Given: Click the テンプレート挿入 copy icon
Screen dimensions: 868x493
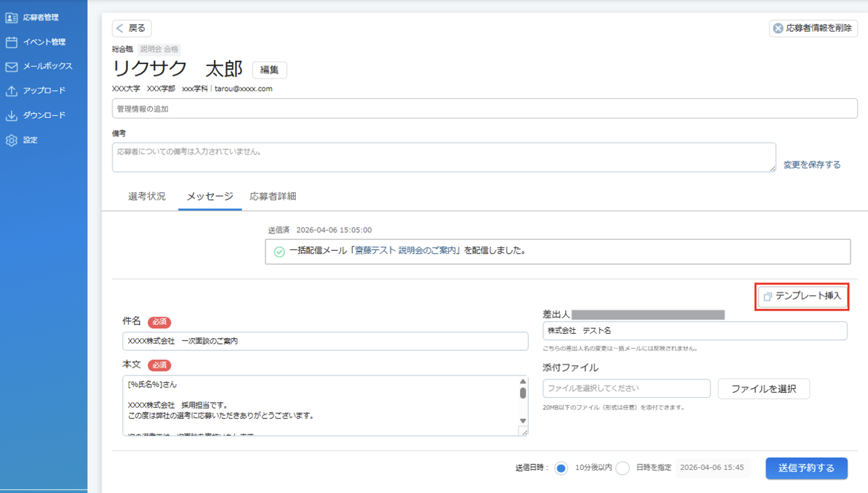Looking at the screenshot, I should (x=767, y=297).
